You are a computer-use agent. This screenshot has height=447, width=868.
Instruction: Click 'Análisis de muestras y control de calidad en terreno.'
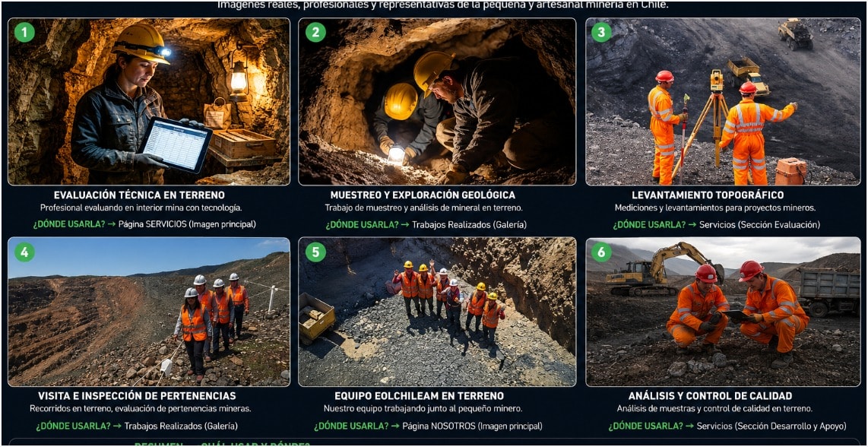pyautogui.click(x=714, y=408)
